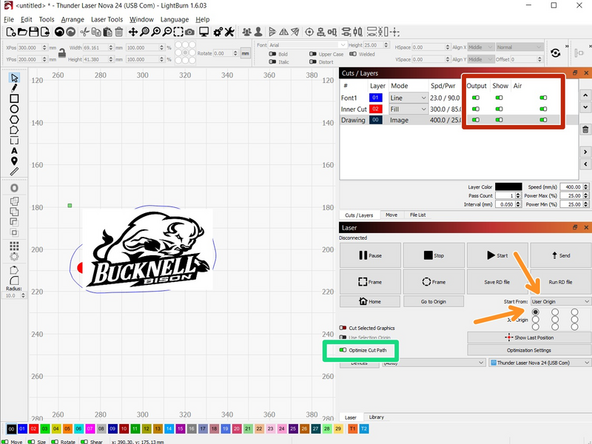592x444 pixels.
Task: Click the lock aspect ratio padlock
Action: pyautogui.click(x=62, y=53)
